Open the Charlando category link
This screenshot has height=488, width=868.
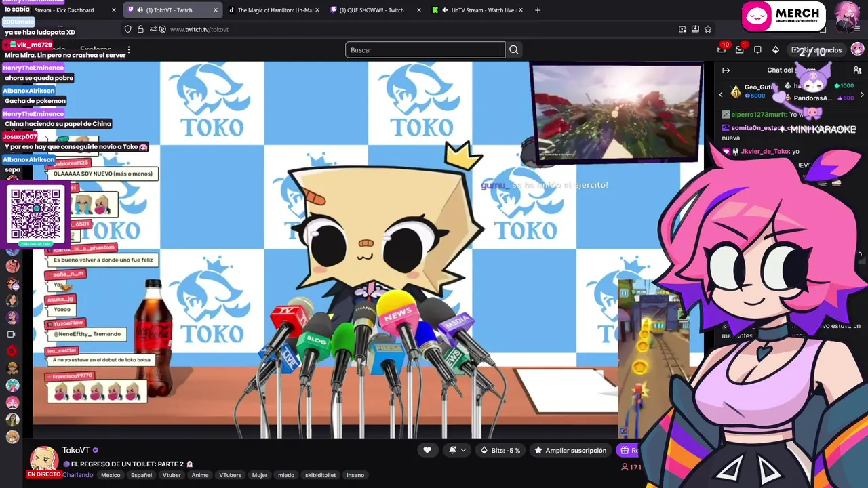[78, 475]
